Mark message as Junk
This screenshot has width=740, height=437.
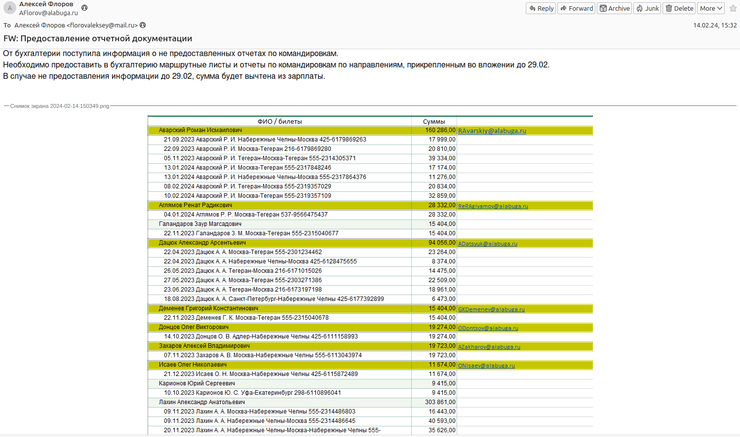[647, 8]
